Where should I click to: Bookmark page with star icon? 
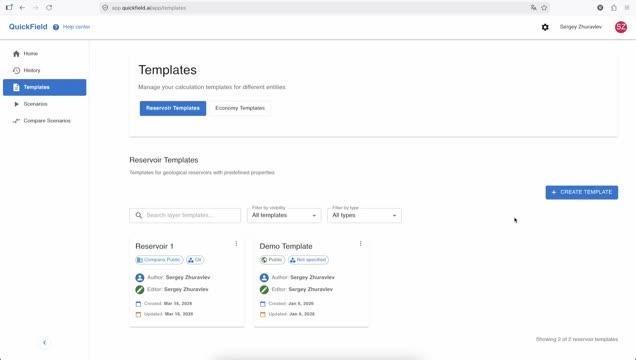point(544,8)
